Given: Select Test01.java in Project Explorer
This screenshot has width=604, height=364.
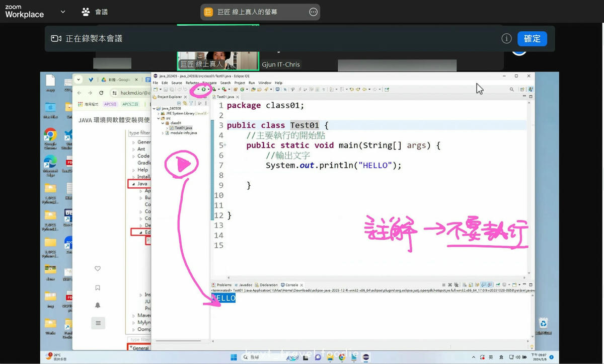Looking at the screenshot, I should tap(181, 128).
